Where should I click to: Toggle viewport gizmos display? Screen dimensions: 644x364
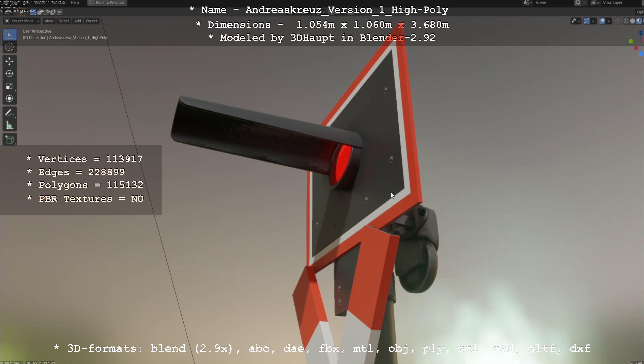click(x=587, y=21)
